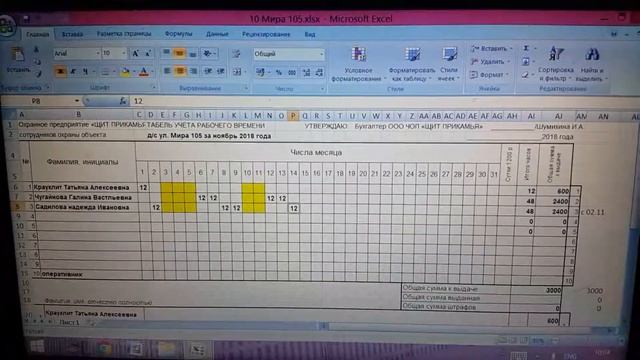The height and width of the screenshot is (360, 640).
Task: Click the Accounting Number Format icon
Action: [x=260, y=73]
